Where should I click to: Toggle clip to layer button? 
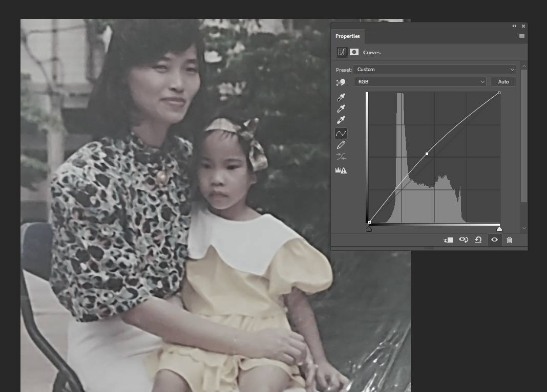tap(448, 240)
